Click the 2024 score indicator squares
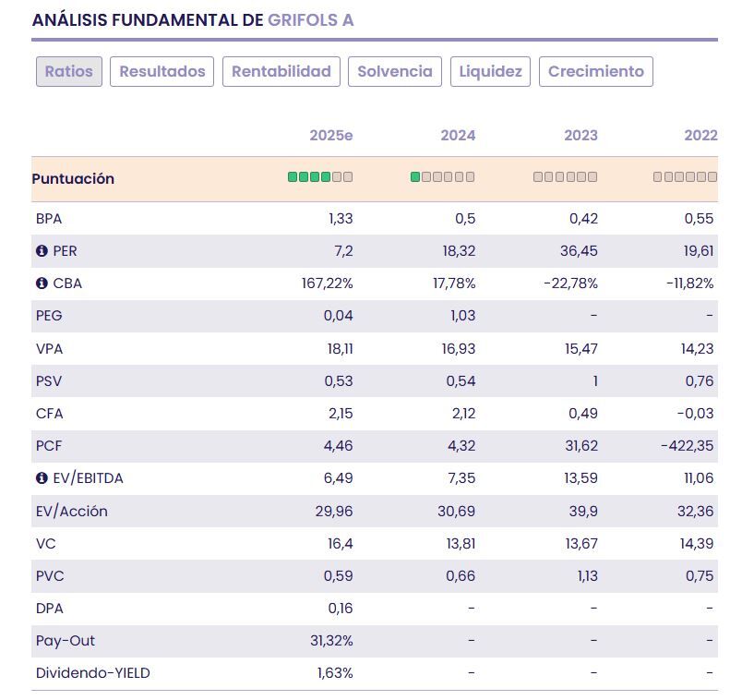730x700 pixels. click(x=443, y=177)
